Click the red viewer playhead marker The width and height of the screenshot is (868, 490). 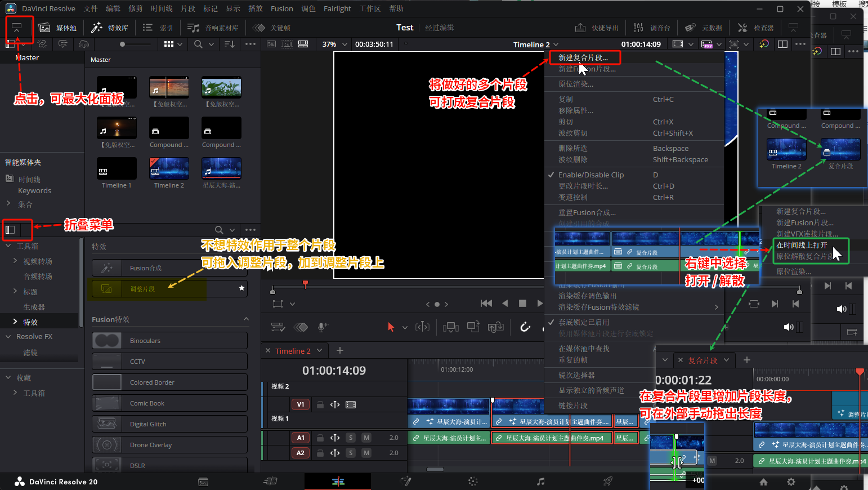point(305,283)
